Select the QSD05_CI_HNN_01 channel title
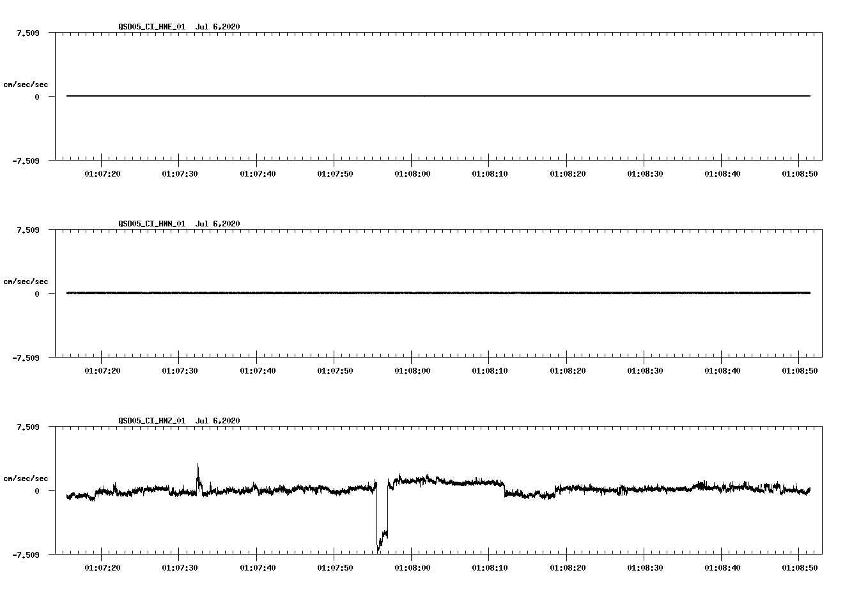 (x=152, y=223)
